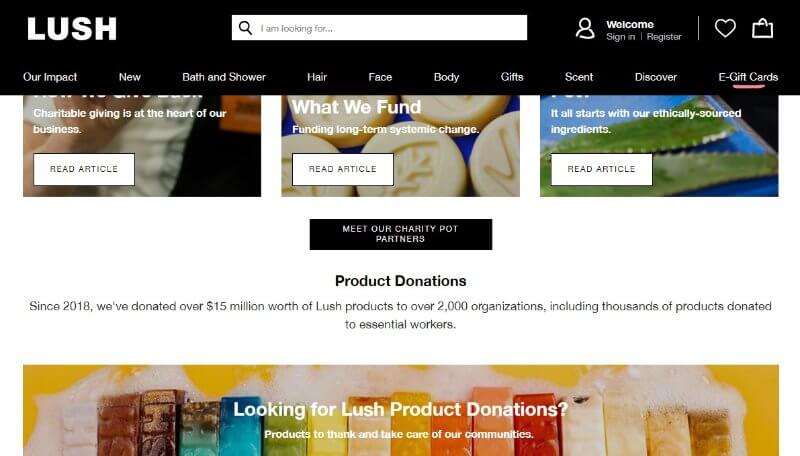Screen dimensions: 800x456
Task: Open the shopping bag icon
Action: (762, 28)
